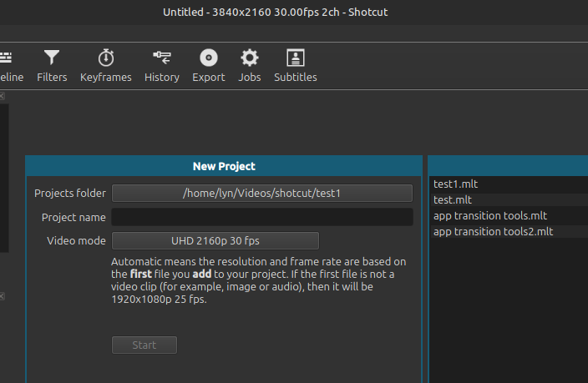Click the Start button
This screenshot has width=588, height=383.
(144, 345)
